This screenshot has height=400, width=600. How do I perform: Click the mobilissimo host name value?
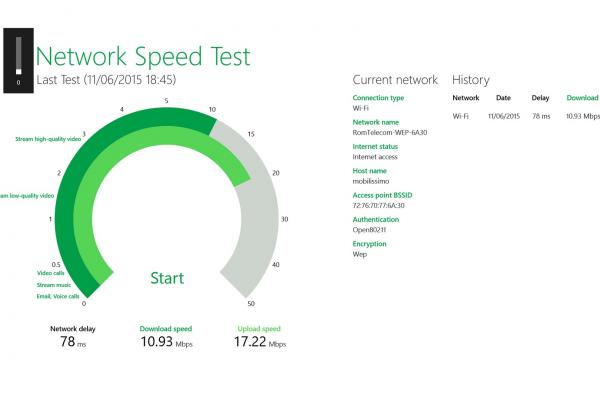370,181
